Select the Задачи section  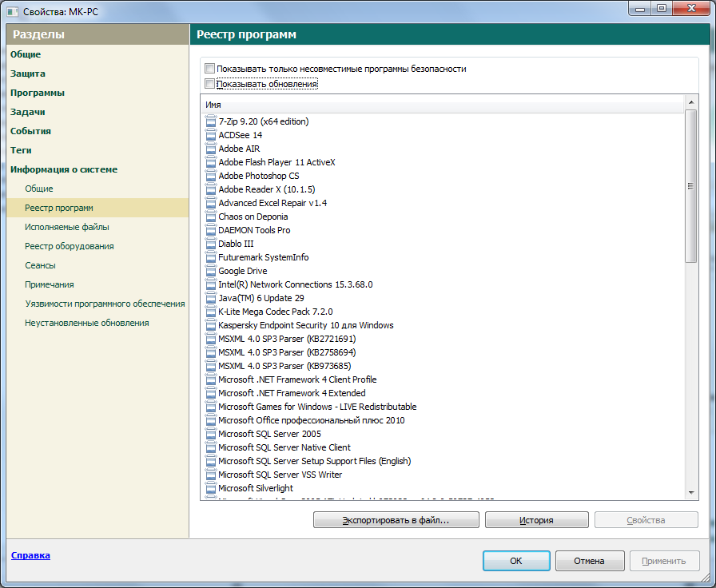tap(27, 112)
